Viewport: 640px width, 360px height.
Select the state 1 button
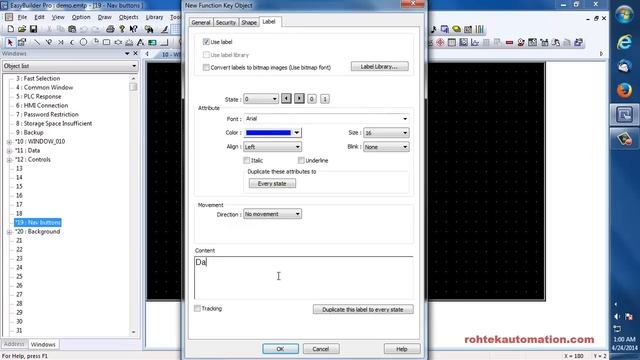[x=324, y=99]
